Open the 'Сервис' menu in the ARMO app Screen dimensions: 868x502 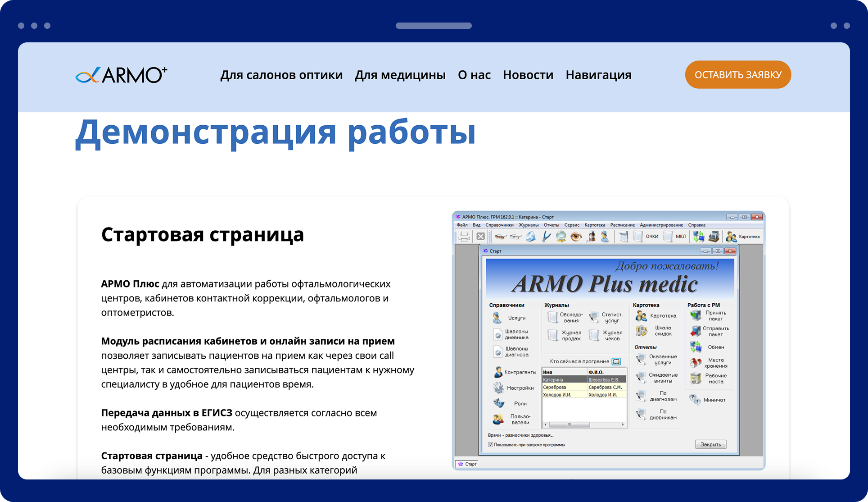[x=572, y=225]
